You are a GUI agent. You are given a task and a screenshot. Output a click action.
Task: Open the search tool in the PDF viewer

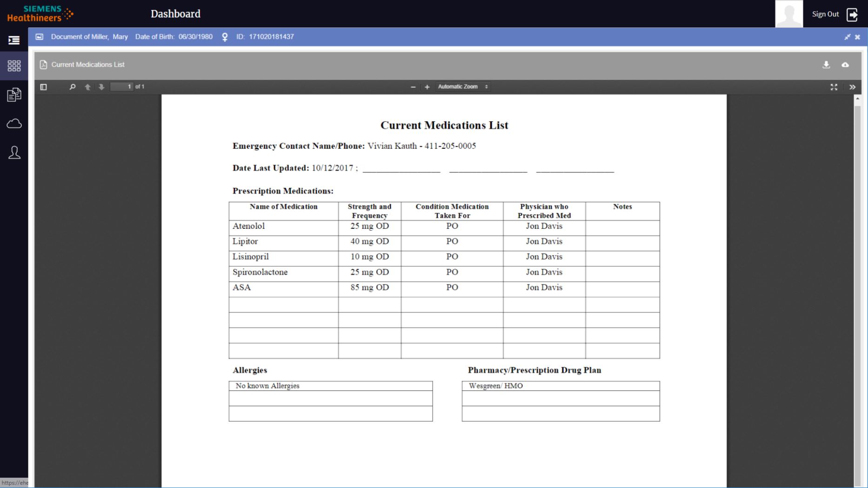coord(73,87)
